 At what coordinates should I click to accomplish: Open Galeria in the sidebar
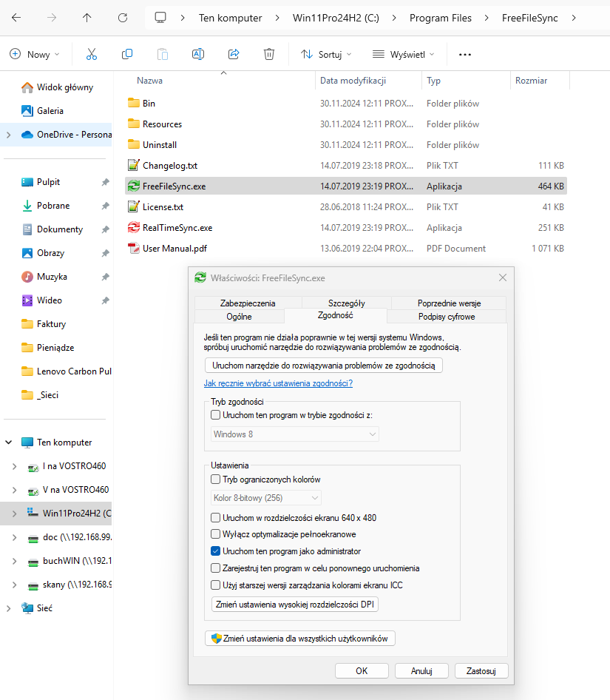[42, 111]
